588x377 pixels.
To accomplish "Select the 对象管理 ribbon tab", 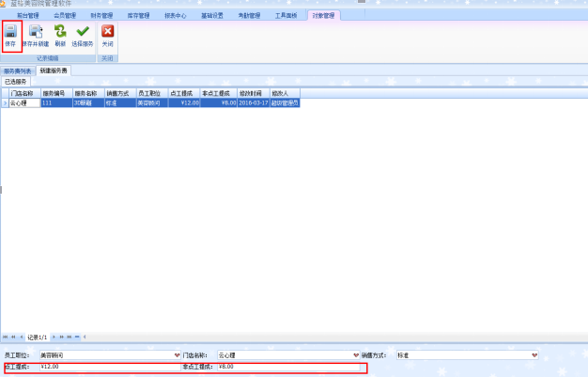I will 324,15.
